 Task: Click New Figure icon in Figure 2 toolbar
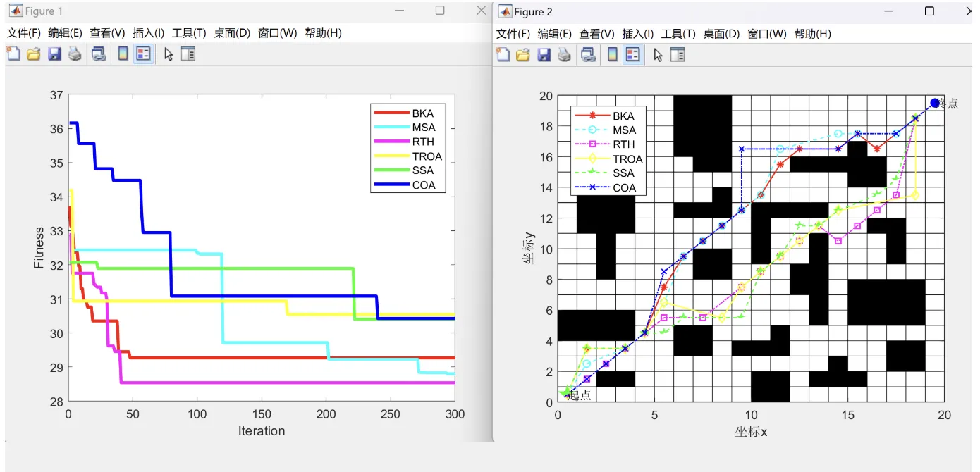(x=503, y=54)
